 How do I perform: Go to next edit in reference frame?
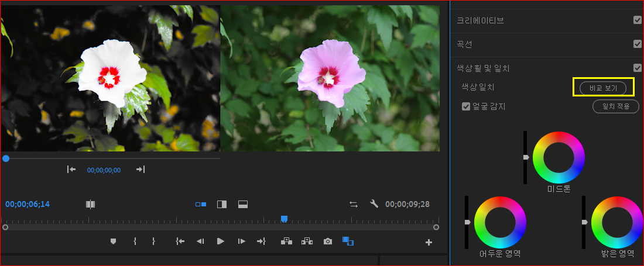click(141, 170)
